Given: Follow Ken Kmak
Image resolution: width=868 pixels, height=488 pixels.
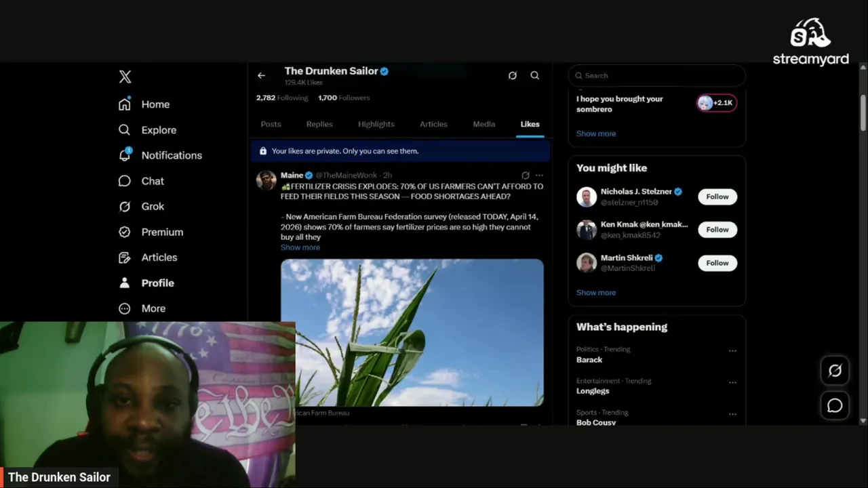Looking at the screenshot, I should tap(717, 229).
